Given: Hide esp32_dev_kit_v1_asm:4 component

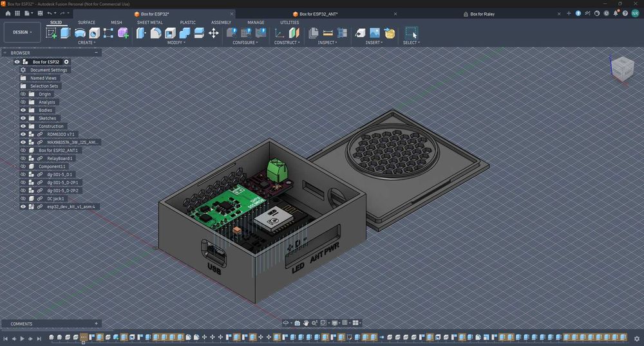Looking at the screenshot, I should point(23,206).
